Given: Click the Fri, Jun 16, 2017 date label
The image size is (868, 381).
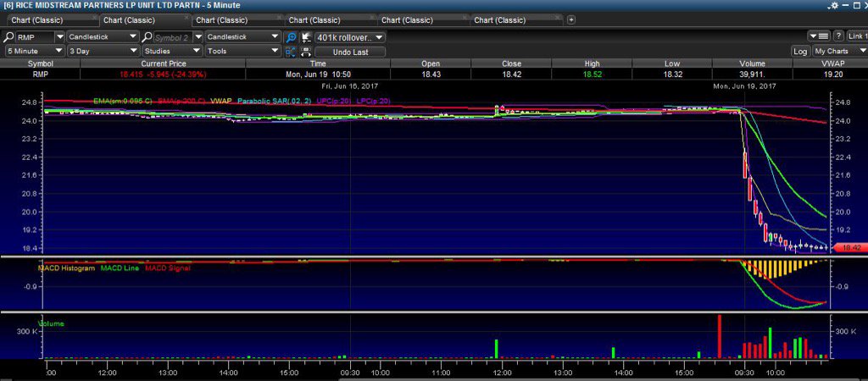Looking at the screenshot, I should (350, 86).
